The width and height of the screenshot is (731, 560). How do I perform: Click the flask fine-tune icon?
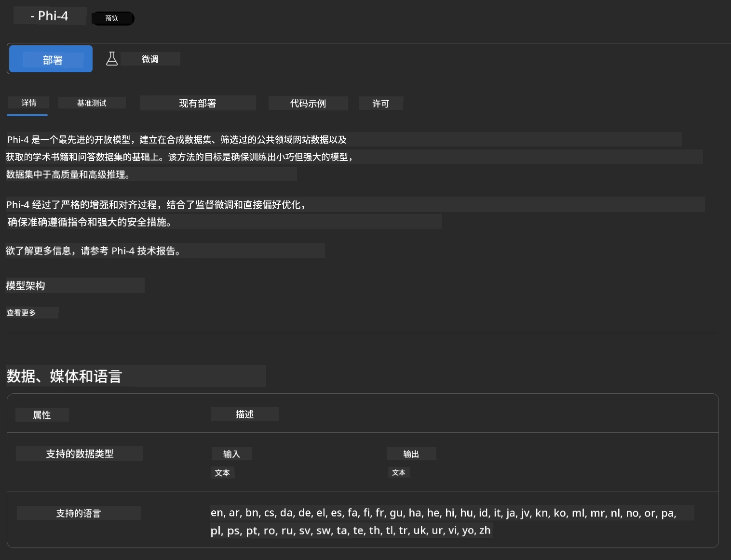click(112, 59)
